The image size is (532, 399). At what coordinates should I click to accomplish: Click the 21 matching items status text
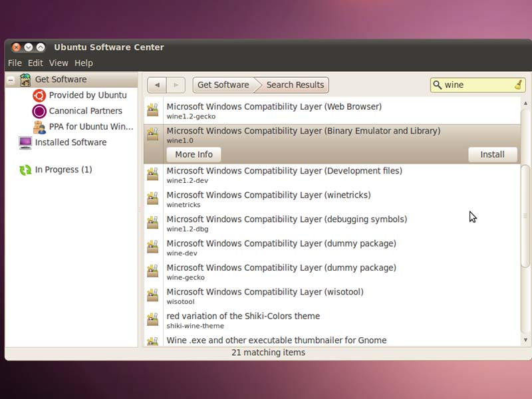269,352
